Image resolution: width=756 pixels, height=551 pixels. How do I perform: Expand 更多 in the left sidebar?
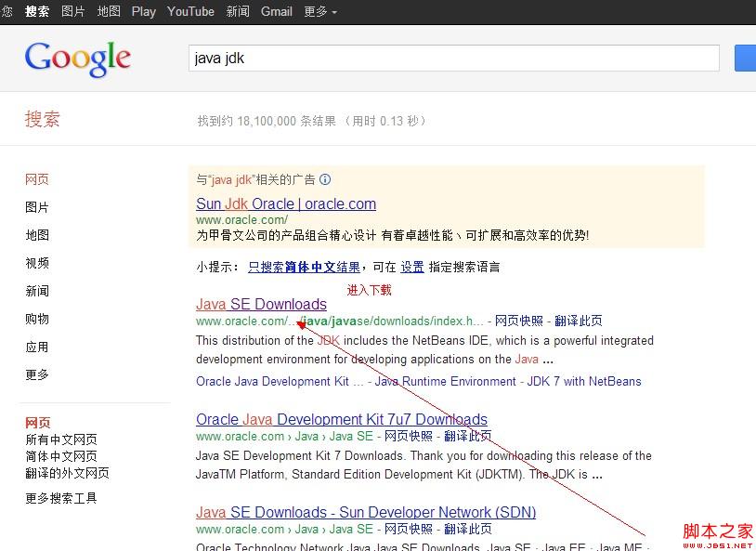point(37,374)
